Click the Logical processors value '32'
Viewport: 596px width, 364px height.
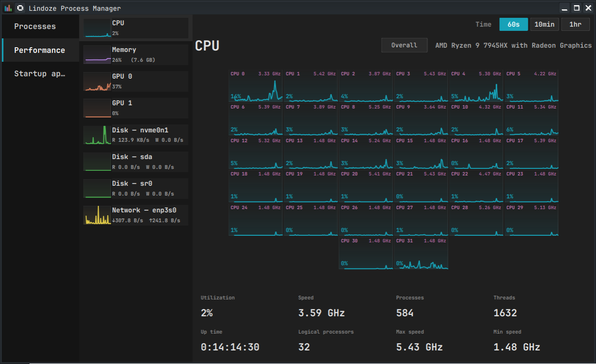(304, 347)
